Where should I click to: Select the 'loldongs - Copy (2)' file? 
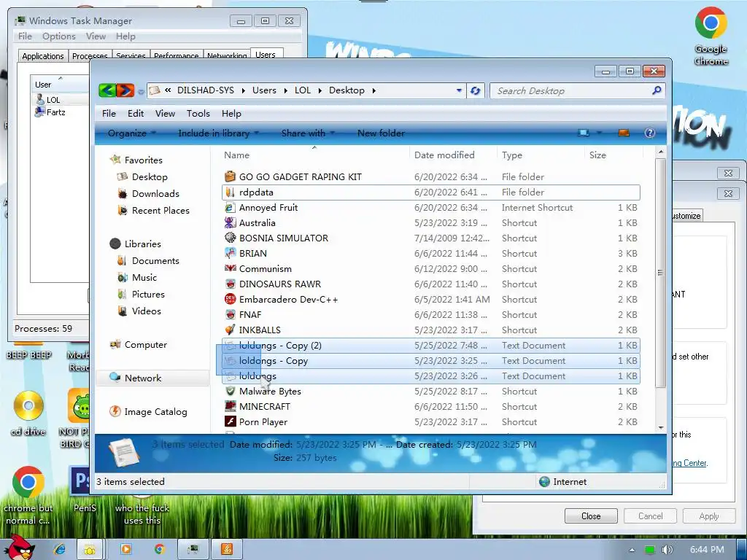[x=431, y=345]
